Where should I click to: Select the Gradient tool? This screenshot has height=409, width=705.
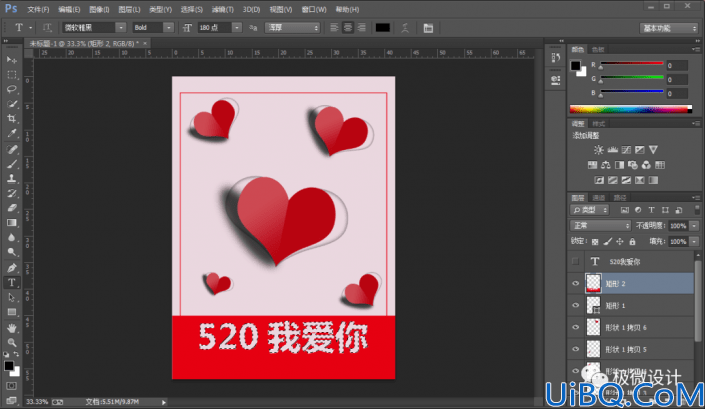click(12, 223)
